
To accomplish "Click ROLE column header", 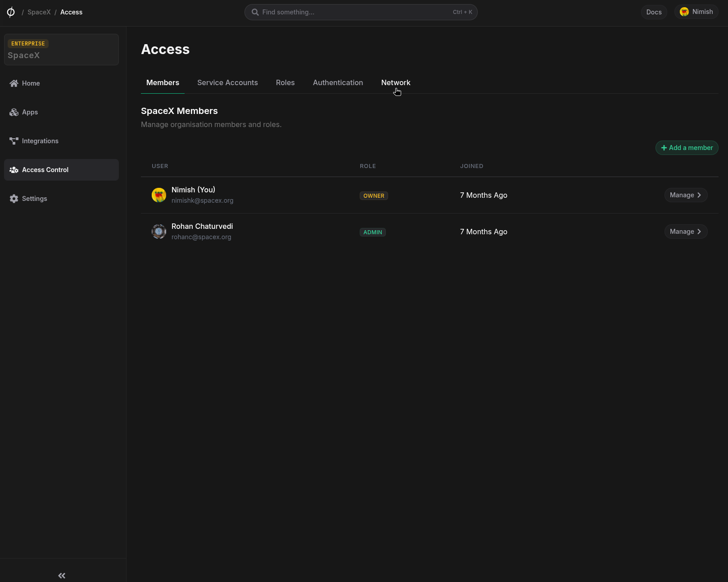I will 368,166.
